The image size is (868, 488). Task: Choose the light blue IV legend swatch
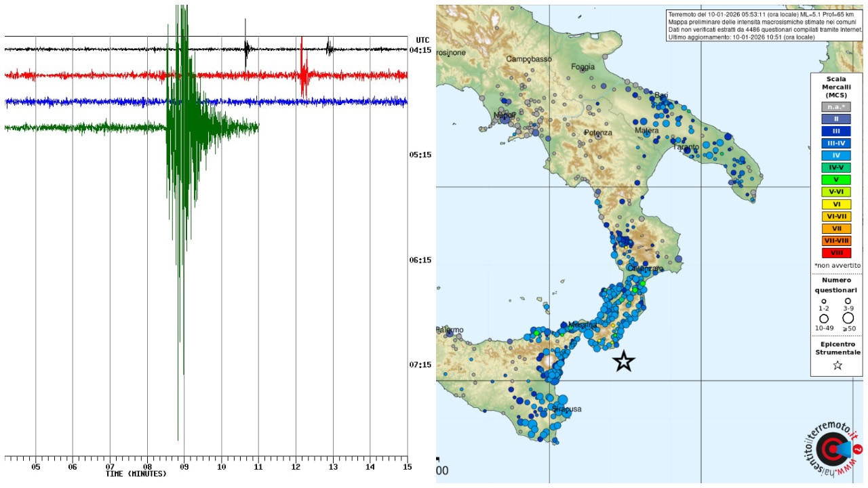[836, 155]
